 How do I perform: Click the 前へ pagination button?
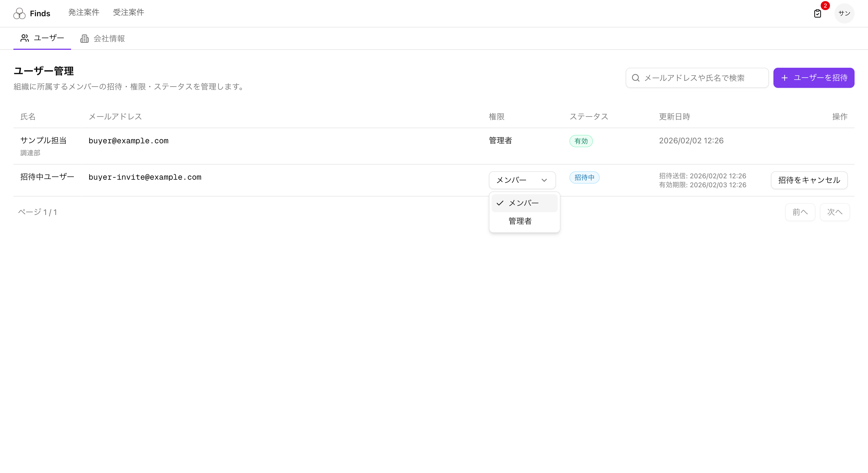click(800, 212)
